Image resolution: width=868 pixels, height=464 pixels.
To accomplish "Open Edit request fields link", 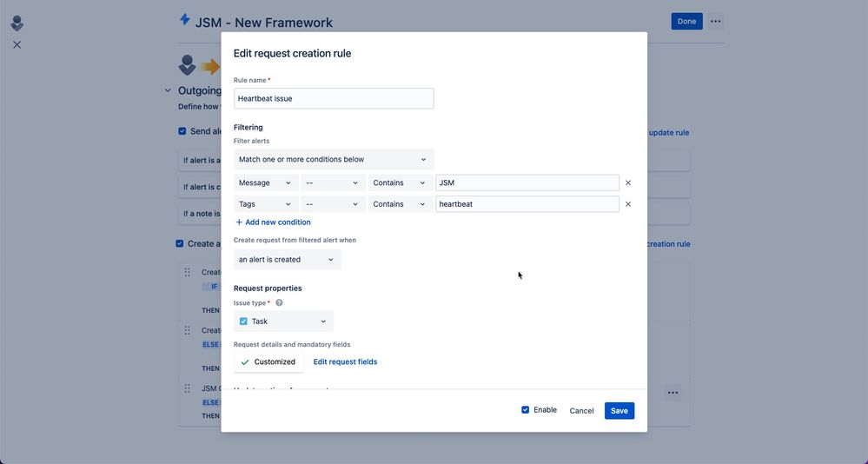I will click(346, 361).
